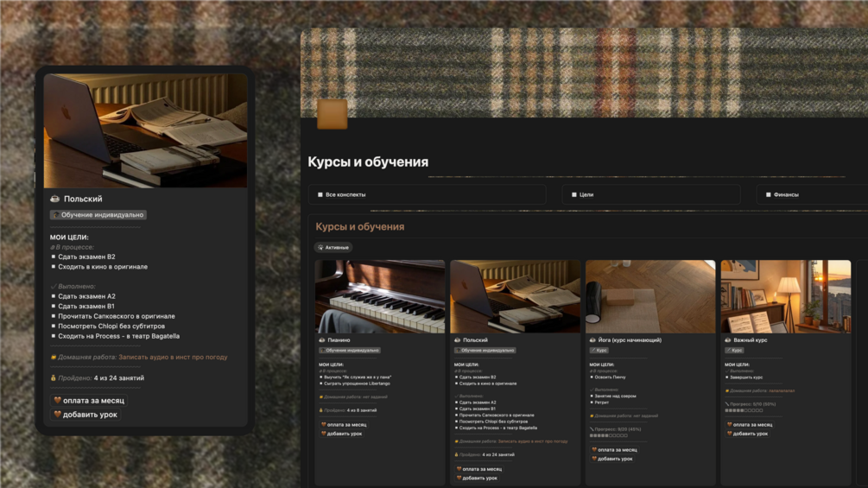Click the cup icon beside Пианино title
The image size is (868, 488).
322,340
